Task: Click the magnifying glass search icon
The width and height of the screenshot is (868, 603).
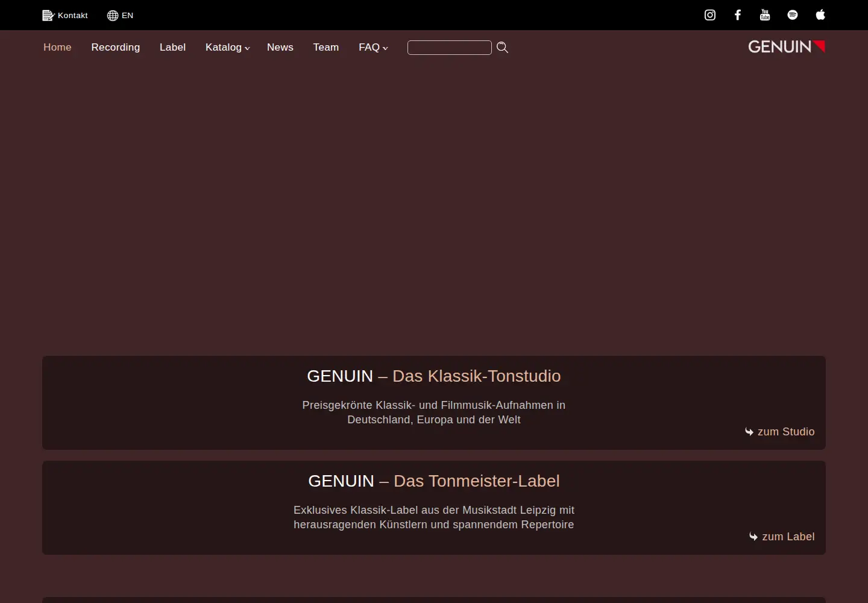Action: (x=502, y=48)
